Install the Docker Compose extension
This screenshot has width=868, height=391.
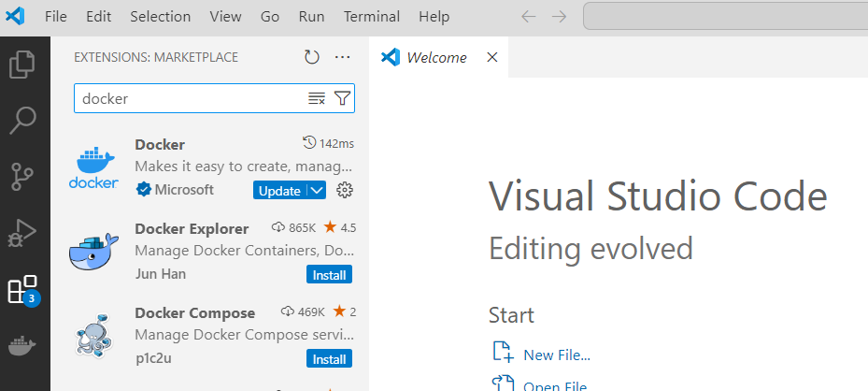330,359
